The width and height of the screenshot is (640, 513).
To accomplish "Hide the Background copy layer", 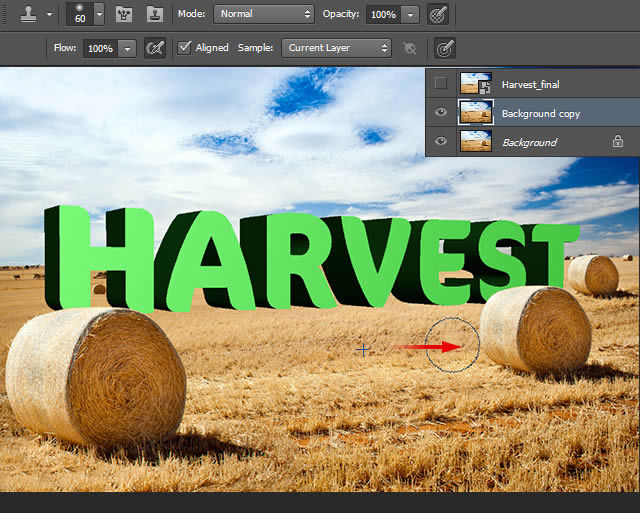I will (440, 112).
